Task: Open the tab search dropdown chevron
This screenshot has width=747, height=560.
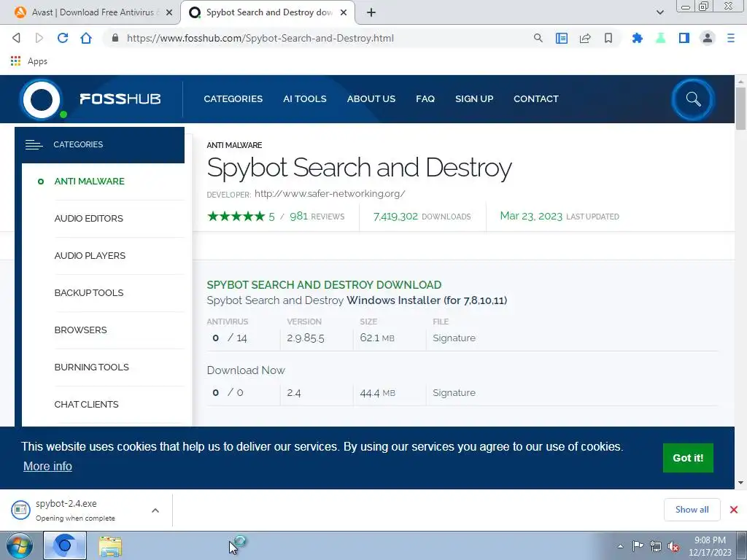Action: coord(659,12)
